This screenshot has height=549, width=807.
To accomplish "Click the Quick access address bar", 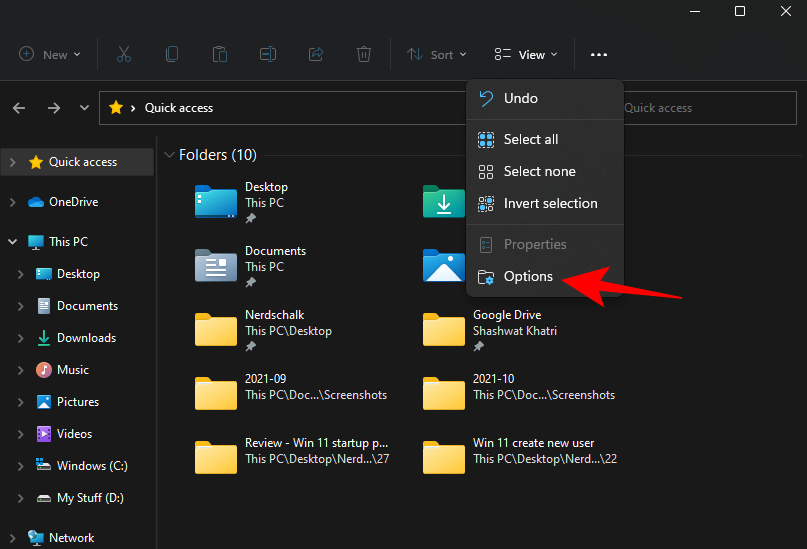I will [300, 108].
